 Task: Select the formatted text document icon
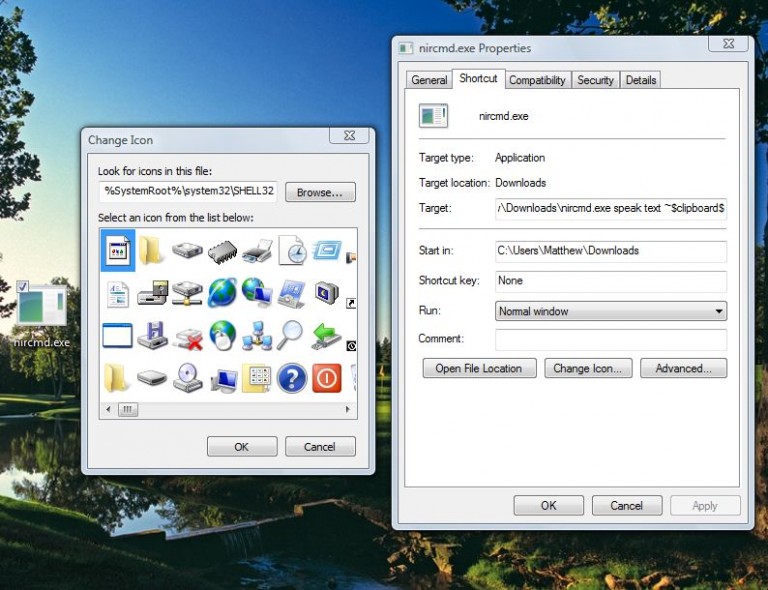[118, 294]
